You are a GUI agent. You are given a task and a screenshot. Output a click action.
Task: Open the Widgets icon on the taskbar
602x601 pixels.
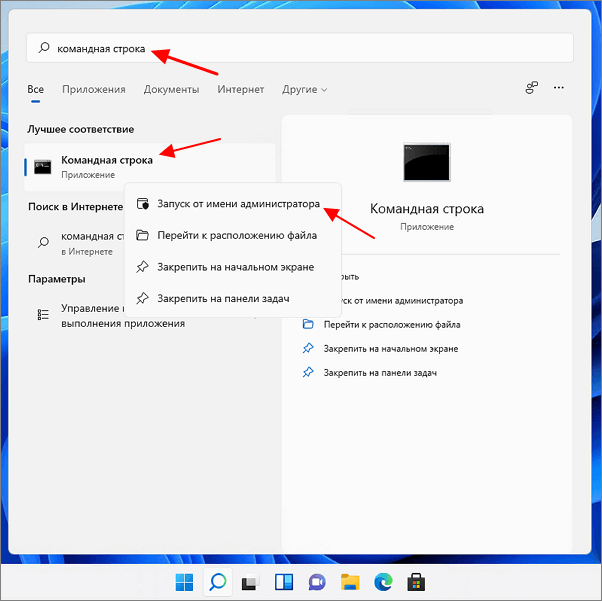[284, 582]
